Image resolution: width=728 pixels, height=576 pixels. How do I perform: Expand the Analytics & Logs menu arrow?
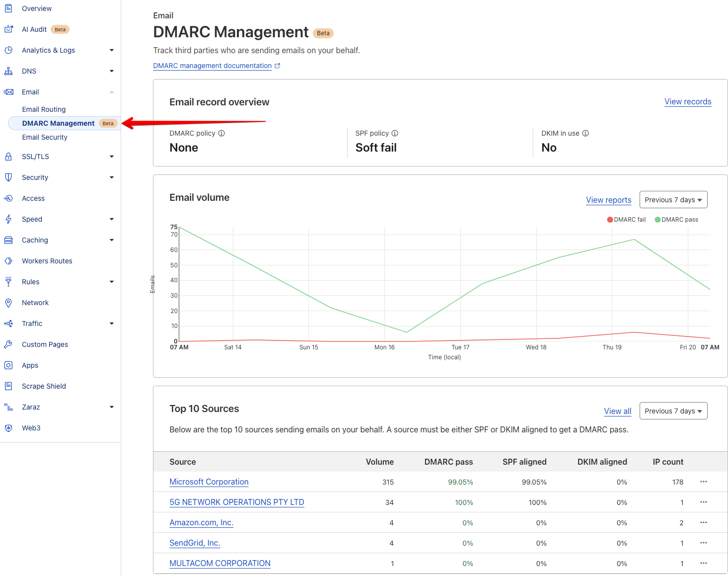(112, 50)
